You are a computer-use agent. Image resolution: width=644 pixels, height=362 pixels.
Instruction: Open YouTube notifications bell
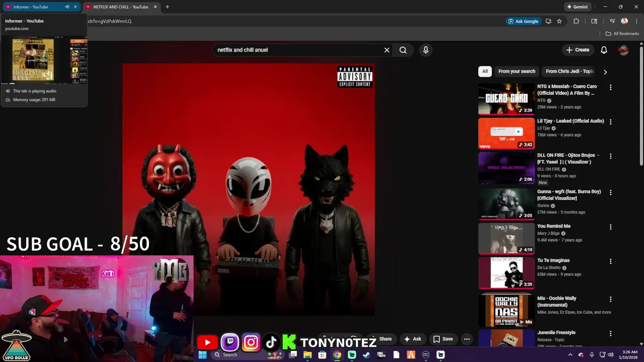click(604, 50)
